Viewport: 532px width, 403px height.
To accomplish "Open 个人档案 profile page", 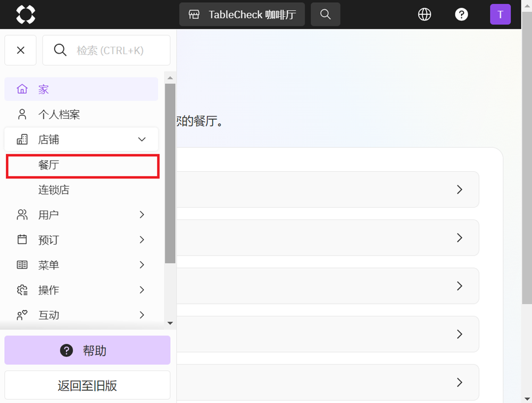I will [81, 114].
